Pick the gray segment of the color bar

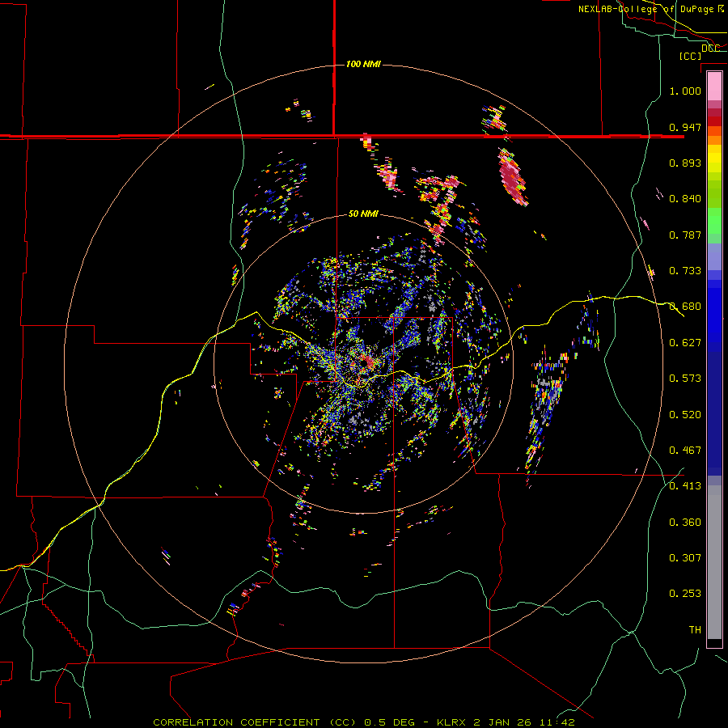coord(714,562)
